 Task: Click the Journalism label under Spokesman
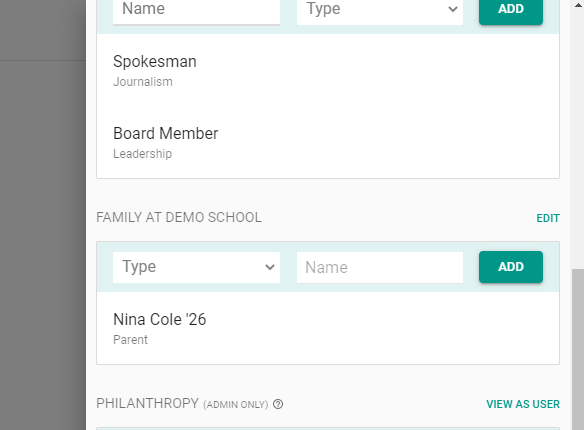point(143,82)
